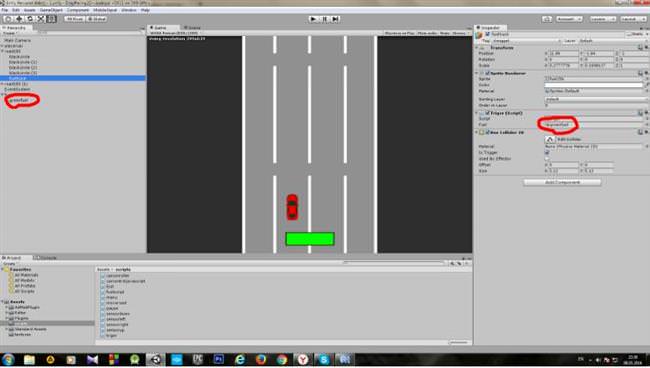Screen dimensions: 650x368
Task: Step one frame forward
Action: tap(335, 19)
